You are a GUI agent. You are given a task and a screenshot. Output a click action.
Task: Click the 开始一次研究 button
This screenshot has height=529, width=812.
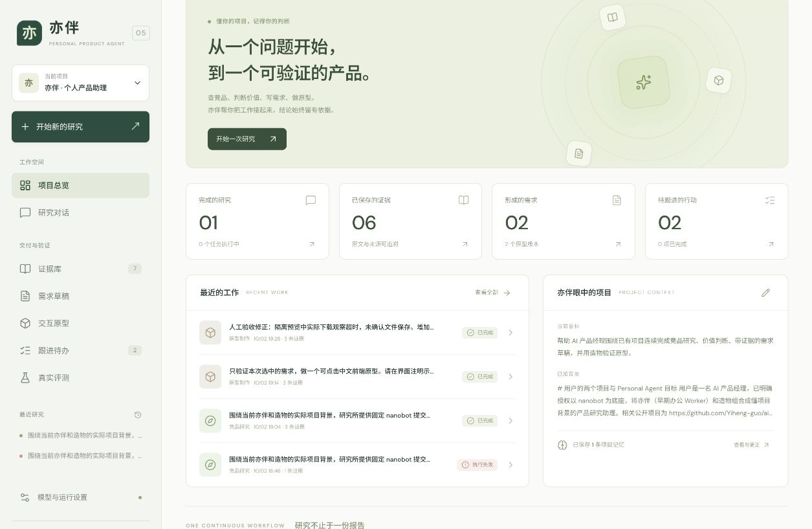point(247,139)
